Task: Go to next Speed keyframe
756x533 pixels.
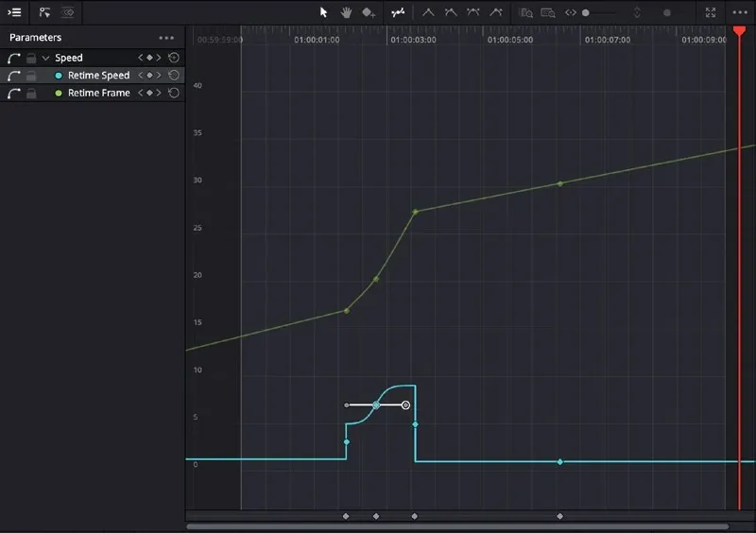Action: [159, 58]
